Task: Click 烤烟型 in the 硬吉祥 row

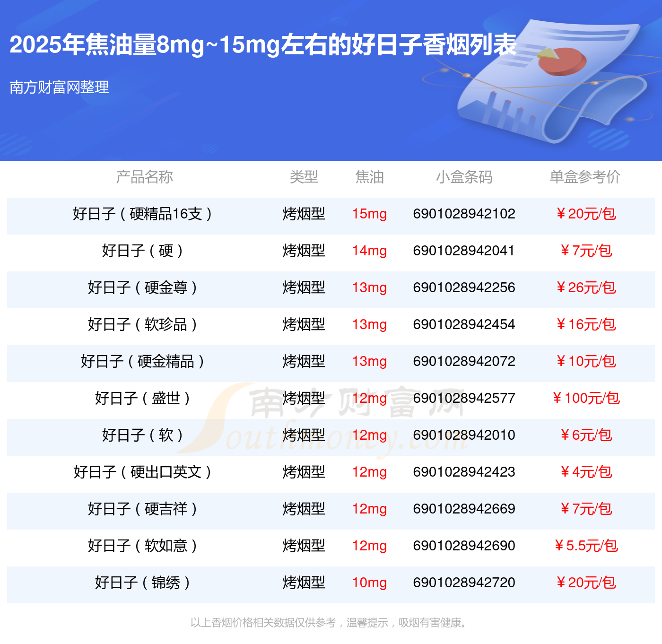Action: (x=304, y=509)
